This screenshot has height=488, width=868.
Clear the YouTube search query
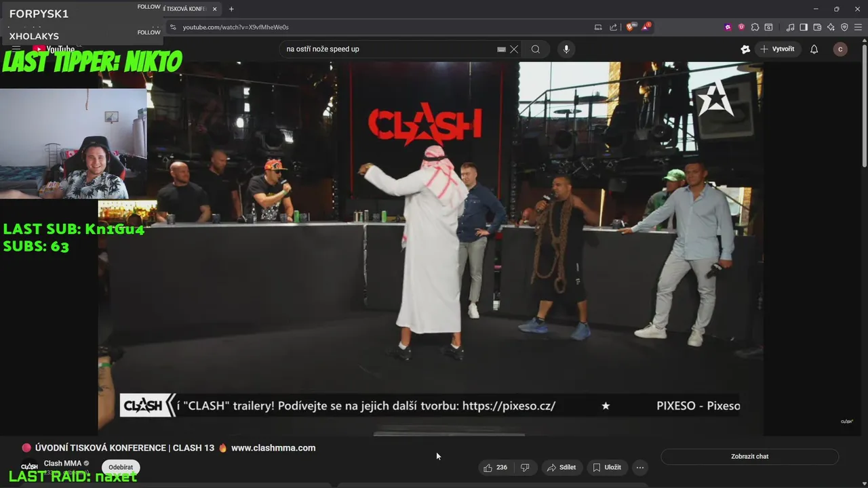coord(514,49)
